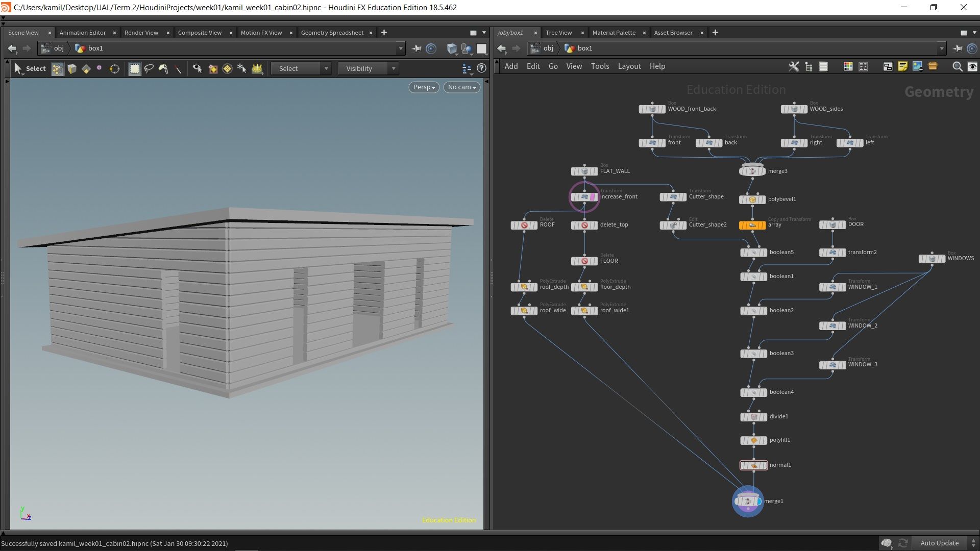980x551 pixels.
Task: Open the No cam dropdown in the viewport
Action: click(x=461, y=87)
